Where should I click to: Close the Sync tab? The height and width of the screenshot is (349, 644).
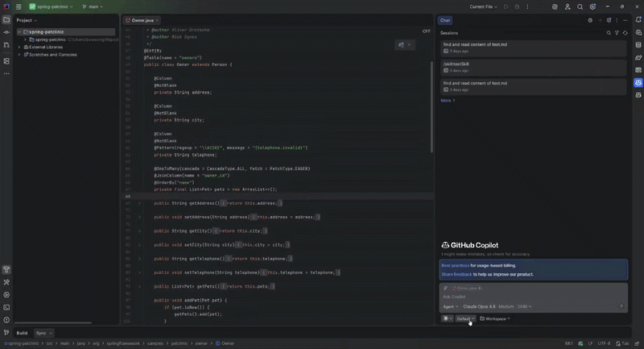tap(51, 333)
